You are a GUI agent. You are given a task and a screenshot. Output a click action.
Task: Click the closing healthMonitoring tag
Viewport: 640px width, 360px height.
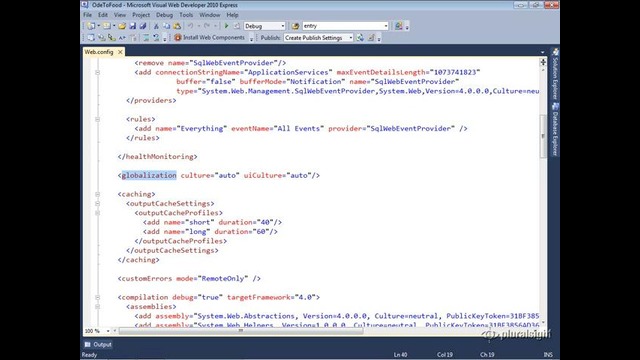158,157
